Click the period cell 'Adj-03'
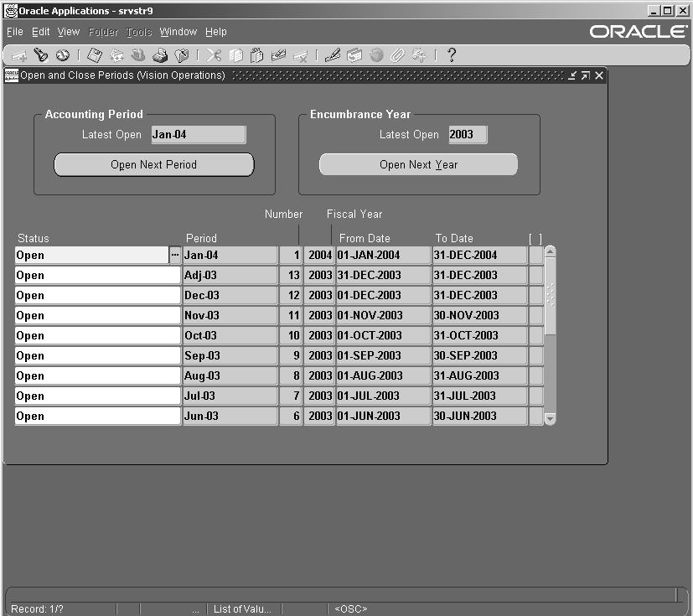The image size is (693, 616). click(230, 275)
